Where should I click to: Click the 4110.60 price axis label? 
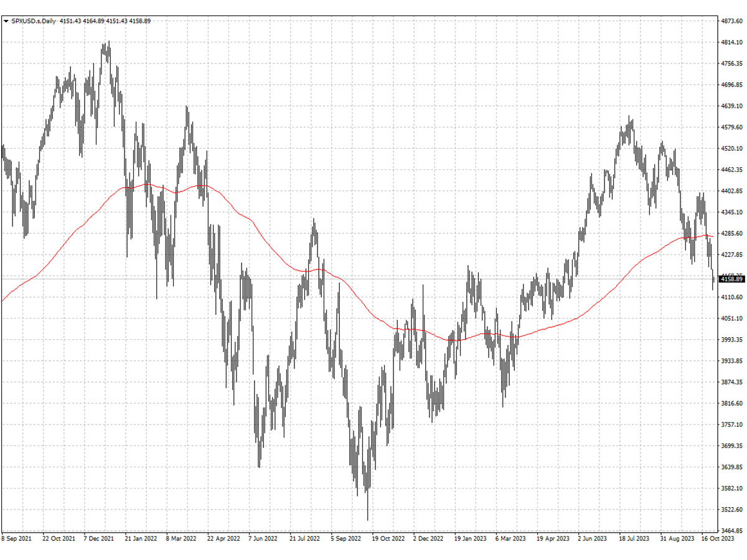tap(731, 297)
